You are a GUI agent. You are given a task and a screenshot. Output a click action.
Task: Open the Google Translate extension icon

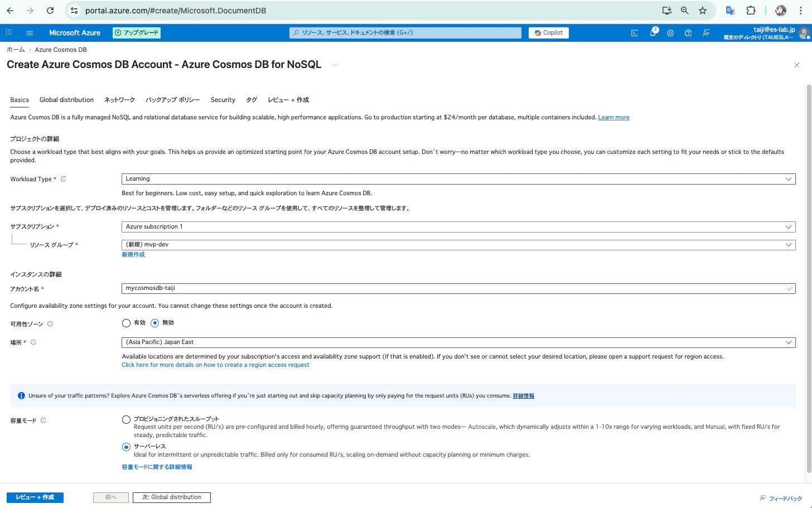pos(730,11)
